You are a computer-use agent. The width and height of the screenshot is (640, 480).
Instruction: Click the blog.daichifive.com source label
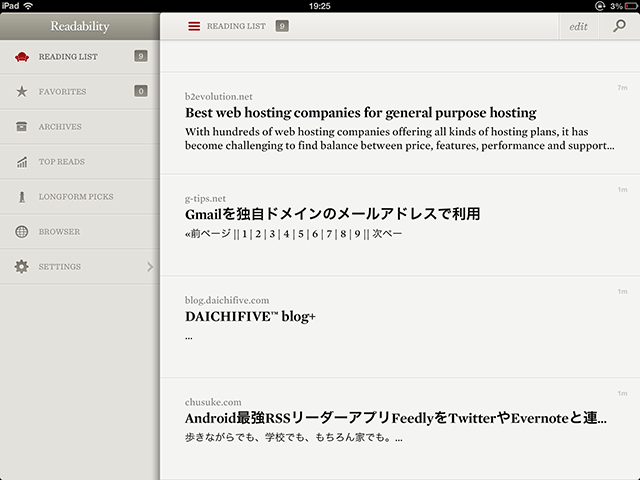[227, 300]
